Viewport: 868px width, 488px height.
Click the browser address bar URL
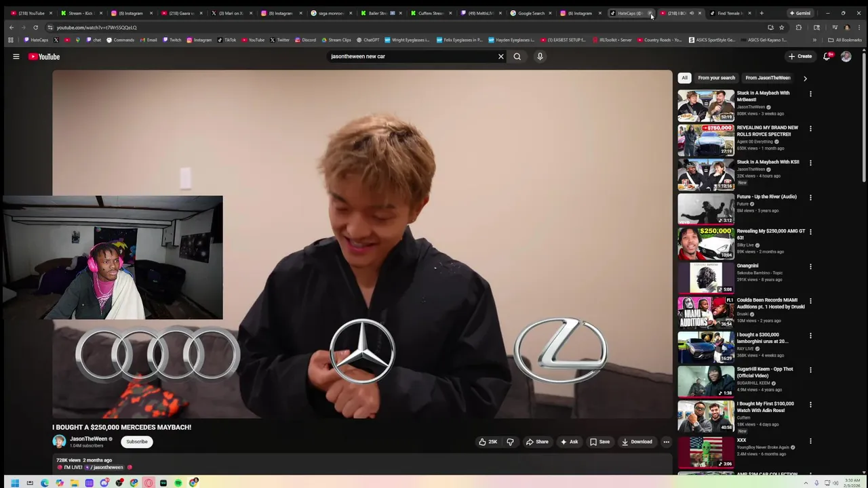[96, 27]
